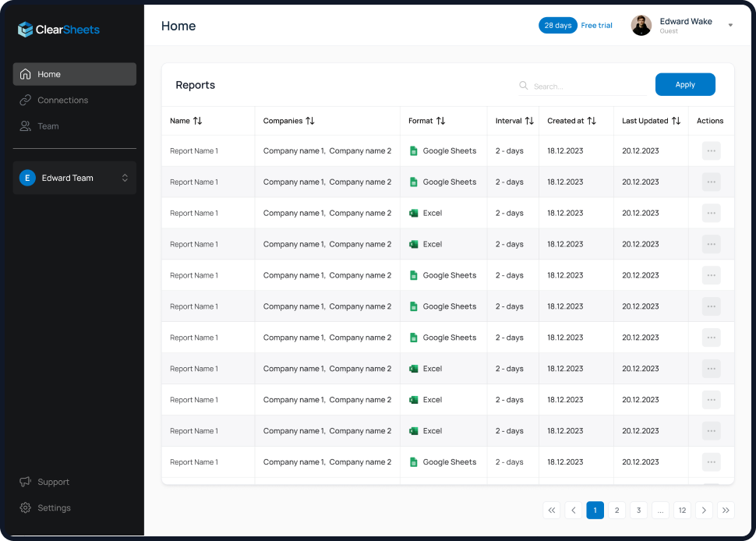This screenshot has width=756, height=541.
Task: Go to the first page of results
Action: (x=552, y=510)
